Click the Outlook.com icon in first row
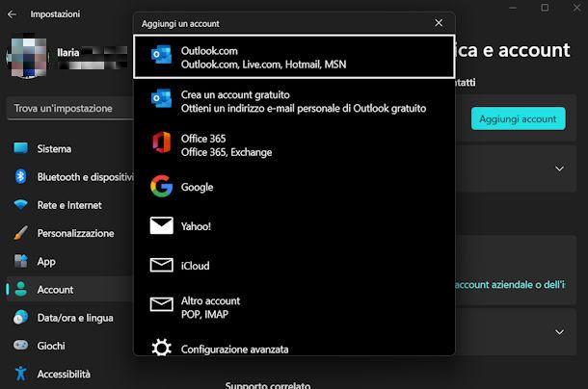This screenshot has width=588, height=389. (x=161, y=54)
